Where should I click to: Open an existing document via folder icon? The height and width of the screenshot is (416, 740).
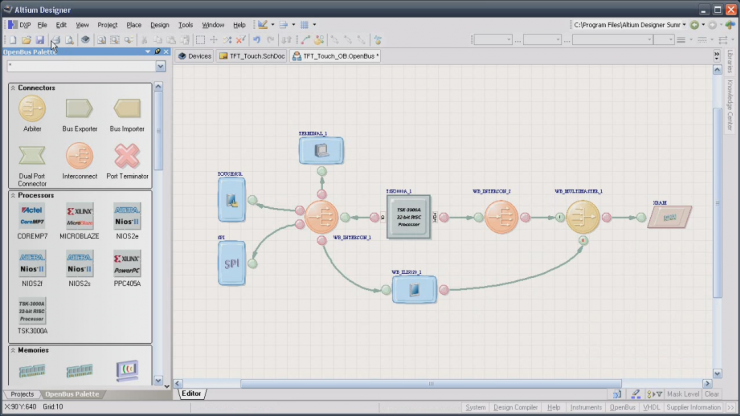point(27,40)
